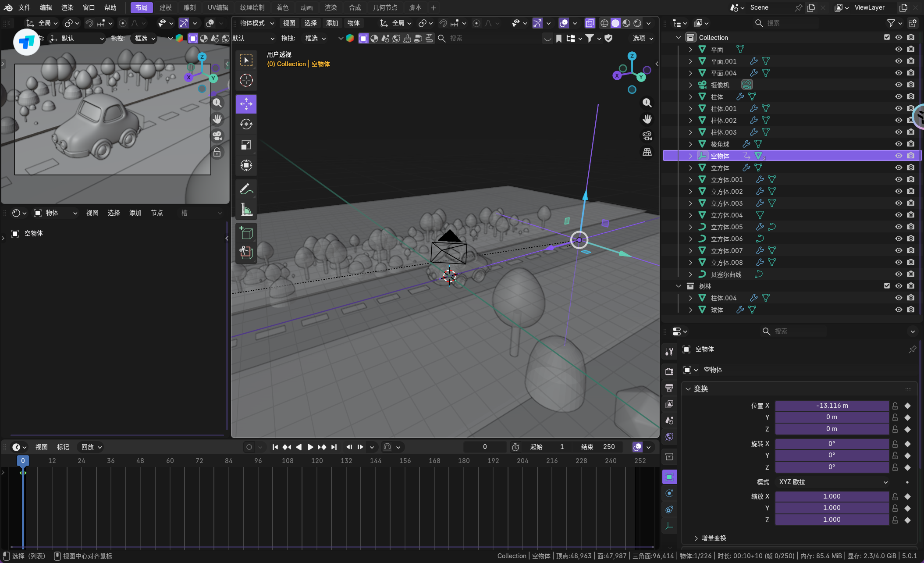Open the 添加 menu in main viewport

(332, 23)
